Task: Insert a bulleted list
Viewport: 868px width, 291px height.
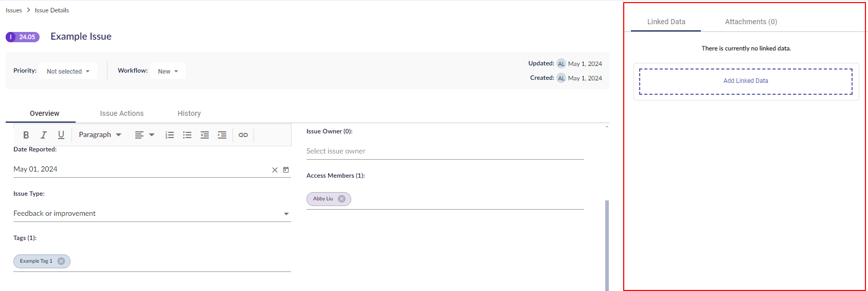Action: coord(187,135)
